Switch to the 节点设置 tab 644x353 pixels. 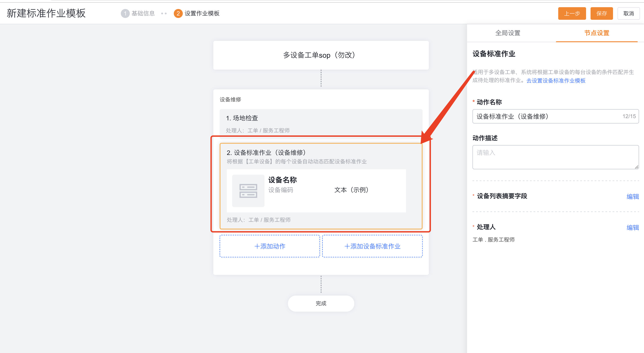[x=597, y=33]
